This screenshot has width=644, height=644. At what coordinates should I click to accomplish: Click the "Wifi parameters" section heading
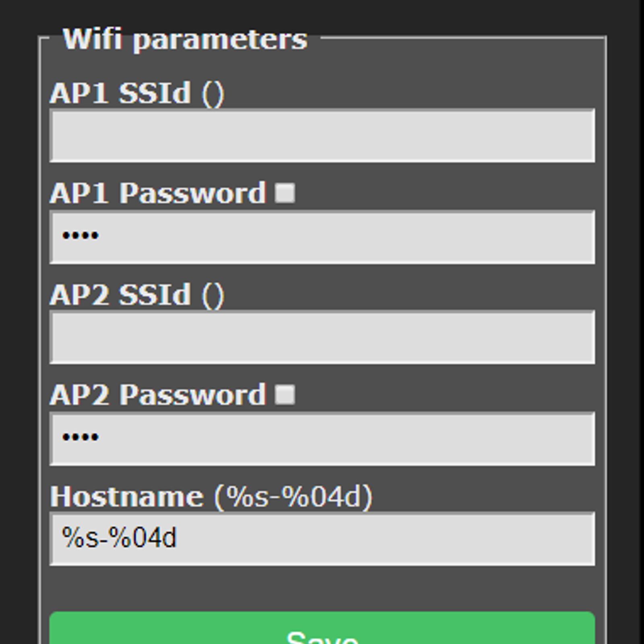click(x=185, y=39)
